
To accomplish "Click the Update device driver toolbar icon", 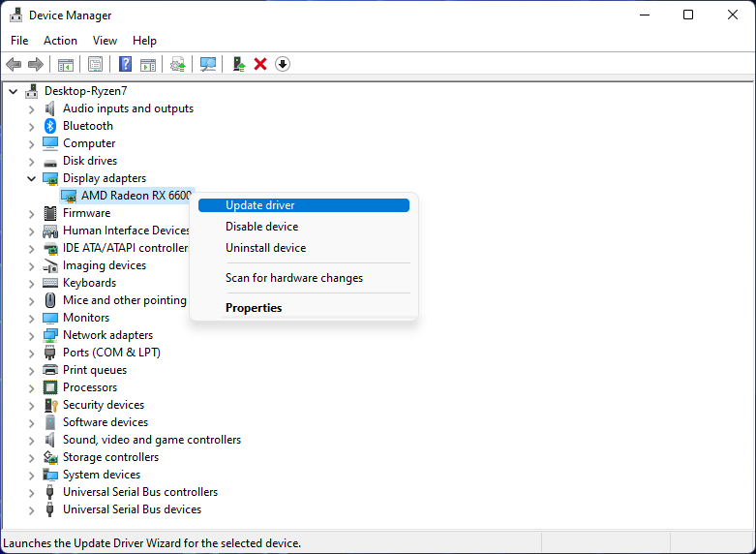I will click(178, 64).
